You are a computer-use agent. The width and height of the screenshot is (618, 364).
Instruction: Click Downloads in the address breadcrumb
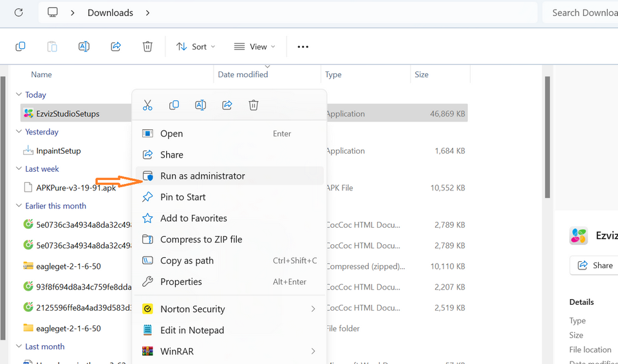110,12
